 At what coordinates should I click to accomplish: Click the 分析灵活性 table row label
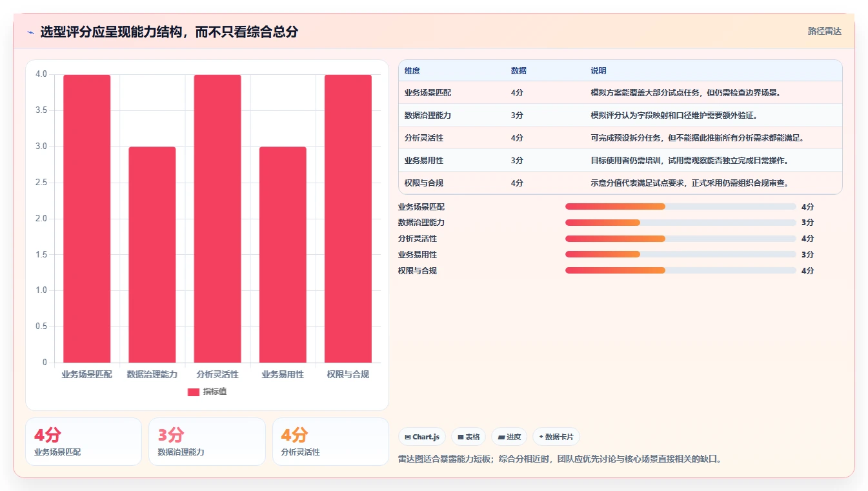(x=424, y=138)
